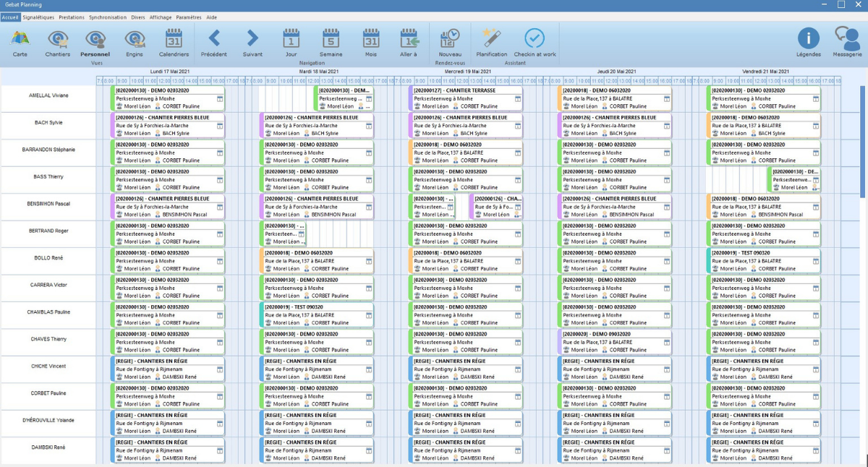This screenshot has height=467, width=868.
Task: Select the Accueil ribbon tab
Action: click(x=10, y=17)
